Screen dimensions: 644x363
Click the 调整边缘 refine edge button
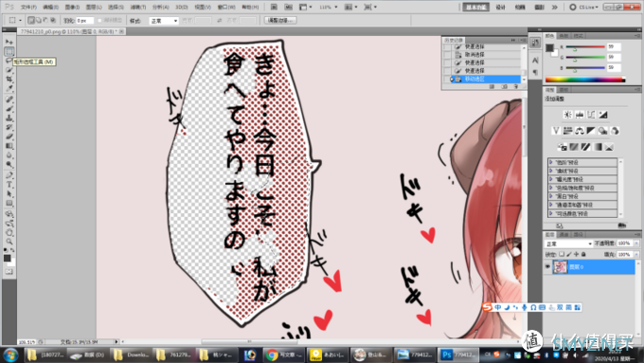coord(280,20)
